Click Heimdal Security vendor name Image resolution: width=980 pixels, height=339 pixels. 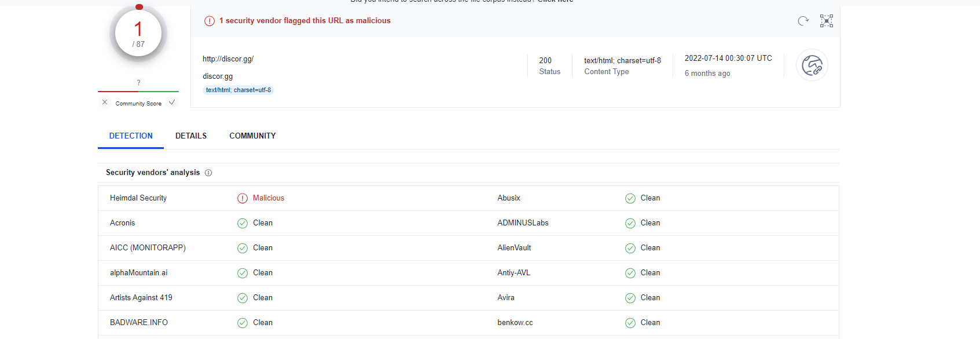tap(138, 198)
